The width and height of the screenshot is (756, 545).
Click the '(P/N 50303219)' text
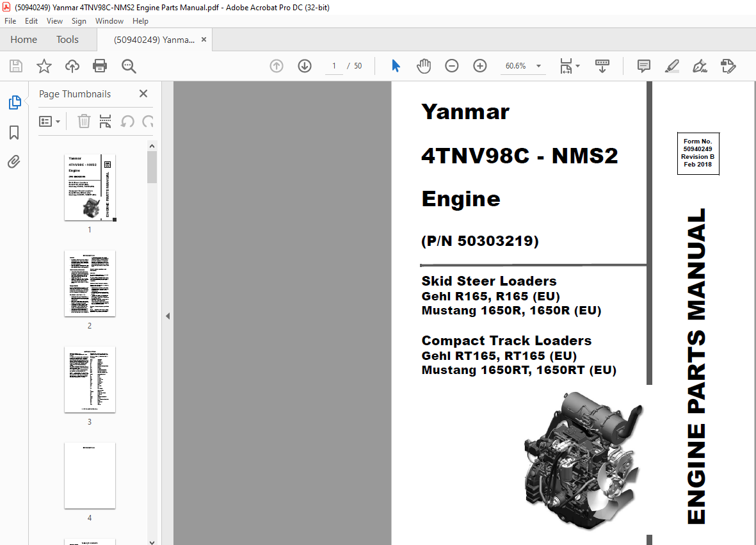pyautogui.click(x=479, y=241)
